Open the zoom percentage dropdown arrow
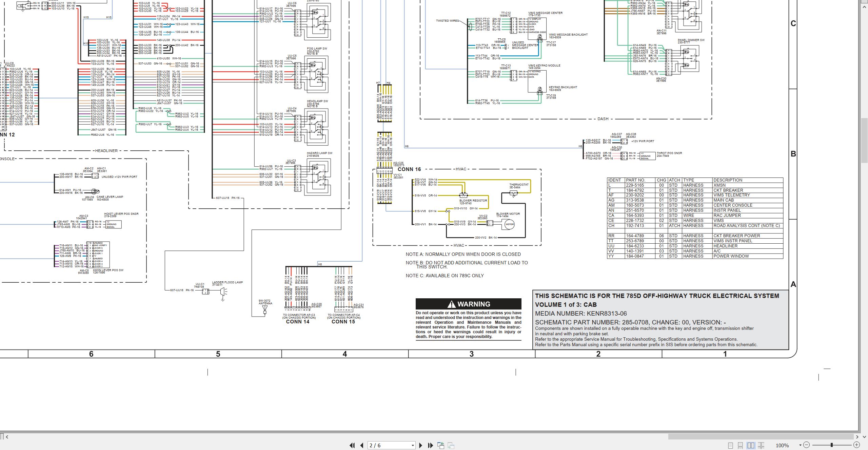Screen dimensions: 868x450 [800, 445]
